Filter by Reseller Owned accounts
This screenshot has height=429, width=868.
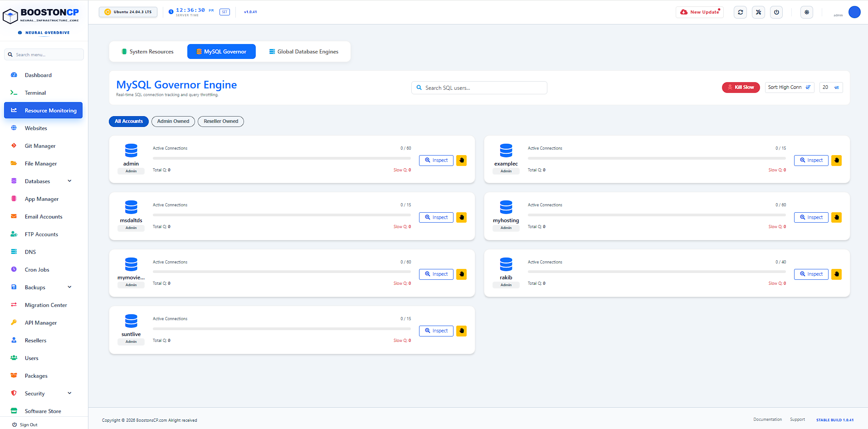click(221, 122)
